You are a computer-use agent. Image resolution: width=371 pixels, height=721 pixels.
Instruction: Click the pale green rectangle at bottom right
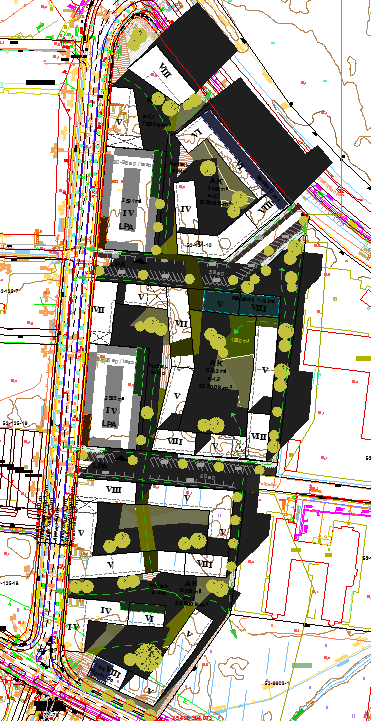click(302, 665)
